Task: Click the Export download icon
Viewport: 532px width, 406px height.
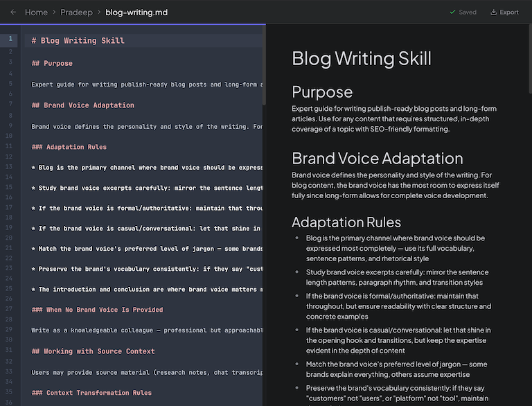Action: coord(494,12)
